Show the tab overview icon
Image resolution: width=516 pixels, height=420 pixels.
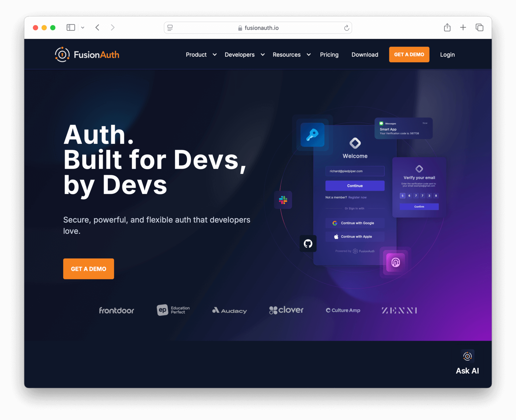coord(480,27)
